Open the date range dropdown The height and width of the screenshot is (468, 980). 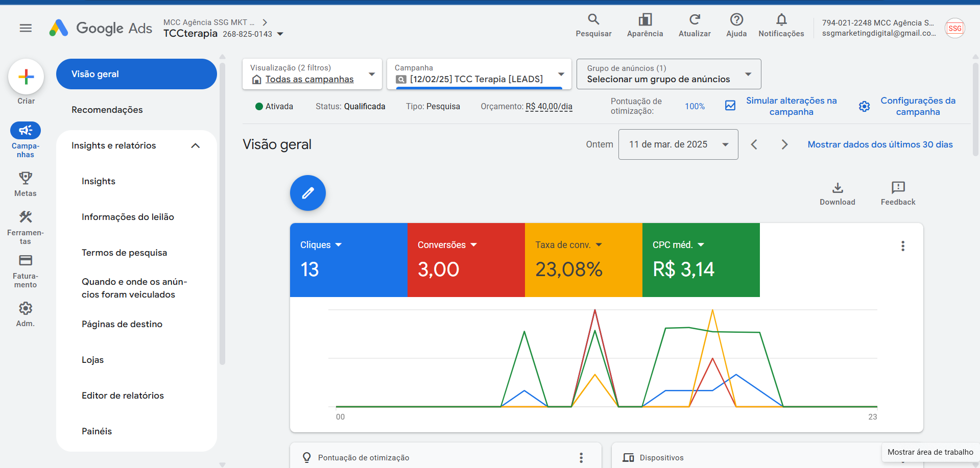tap(678, 144)
